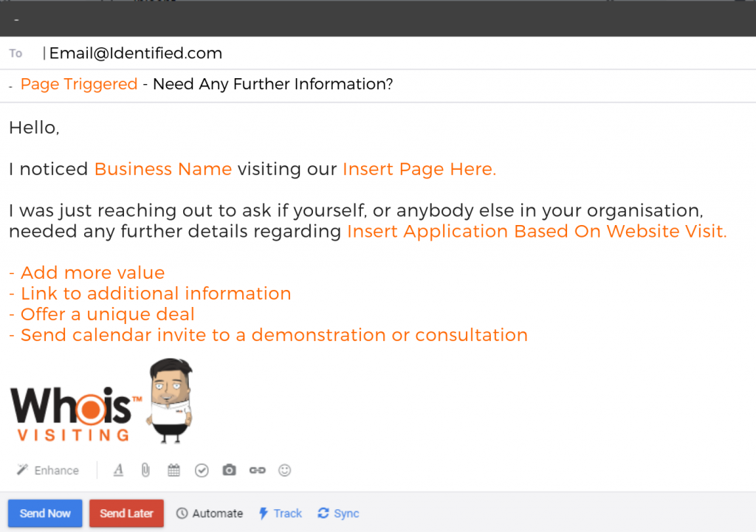756x532 pixels.
Task: Open the calendar scheduling icon
Action: (173, 470)
